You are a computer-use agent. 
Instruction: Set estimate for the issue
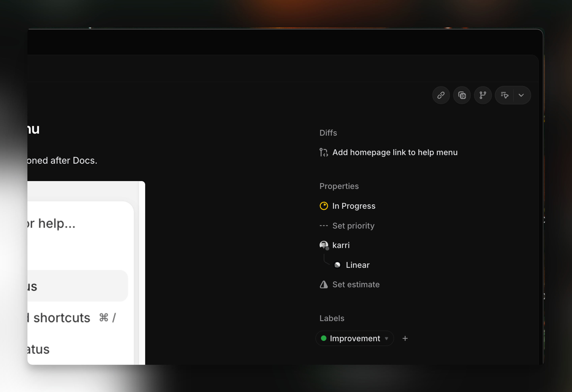(x=356, y=285)
